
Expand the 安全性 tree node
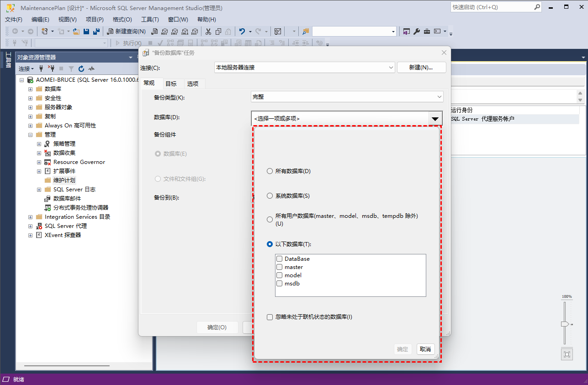tap(30, 98)
